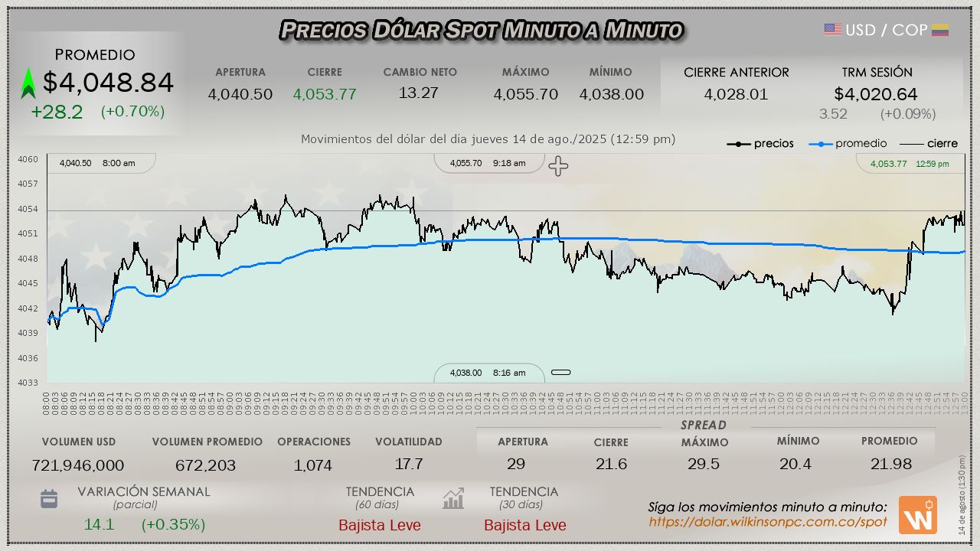The width and height of the screenshot is (980, 551).
Task: Click the Volumen USD value 721,946,000
Action: 78,465
